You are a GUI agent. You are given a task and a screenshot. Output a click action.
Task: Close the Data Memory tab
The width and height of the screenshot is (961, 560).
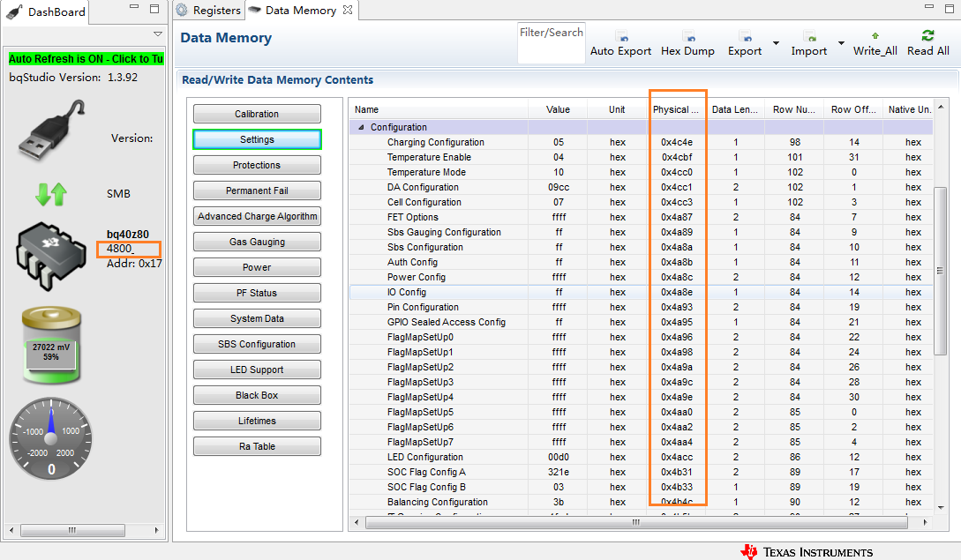[348, 10]
